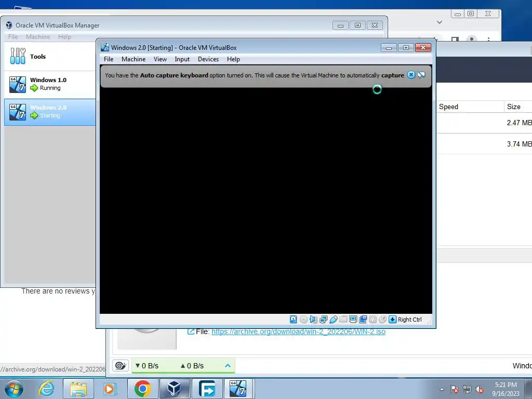532x399 pixels.
Task: Minimize the Windows 2.0 VM window
Action: click(389, 47)
